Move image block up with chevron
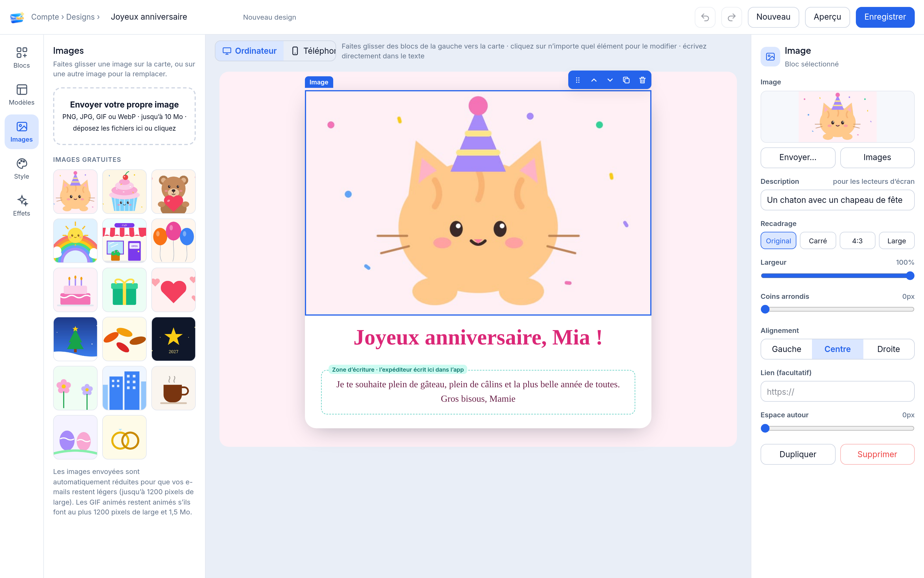 click(x=594, y=80)
